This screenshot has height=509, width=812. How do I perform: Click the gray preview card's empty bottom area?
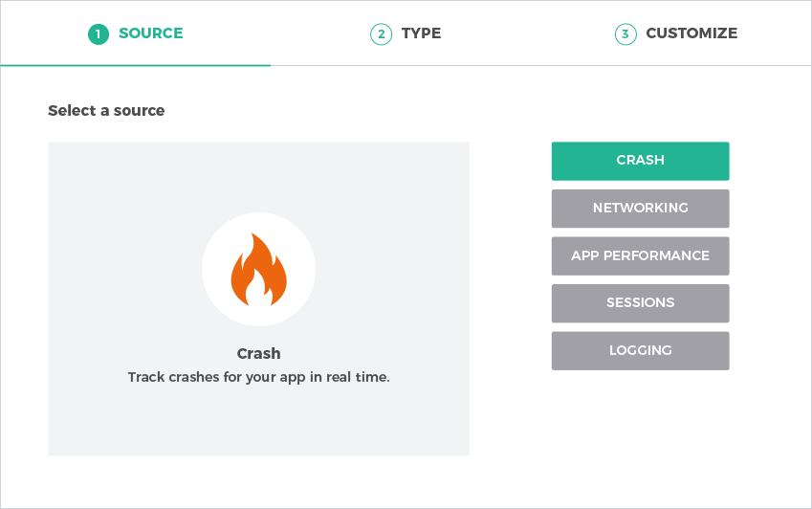pyautogui.click(x=258, y=422)
